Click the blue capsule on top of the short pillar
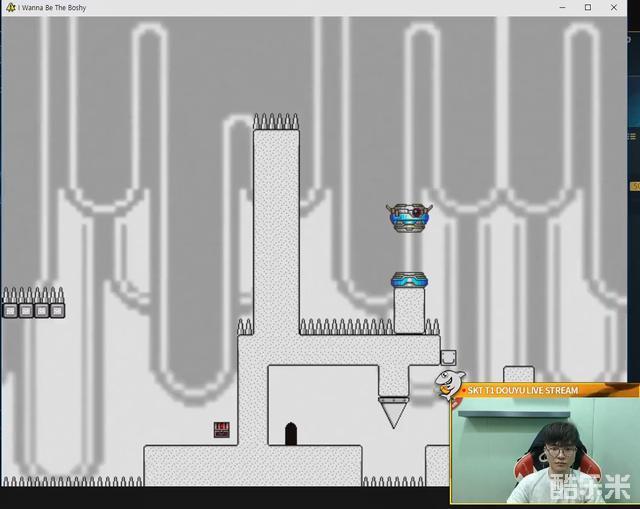Image resolution: width=640 pixels, height=509 pixels. [409, 280]
